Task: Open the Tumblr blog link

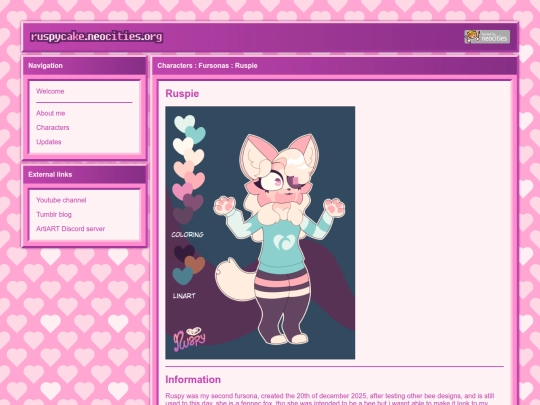Action: click(x=54, y=215)
